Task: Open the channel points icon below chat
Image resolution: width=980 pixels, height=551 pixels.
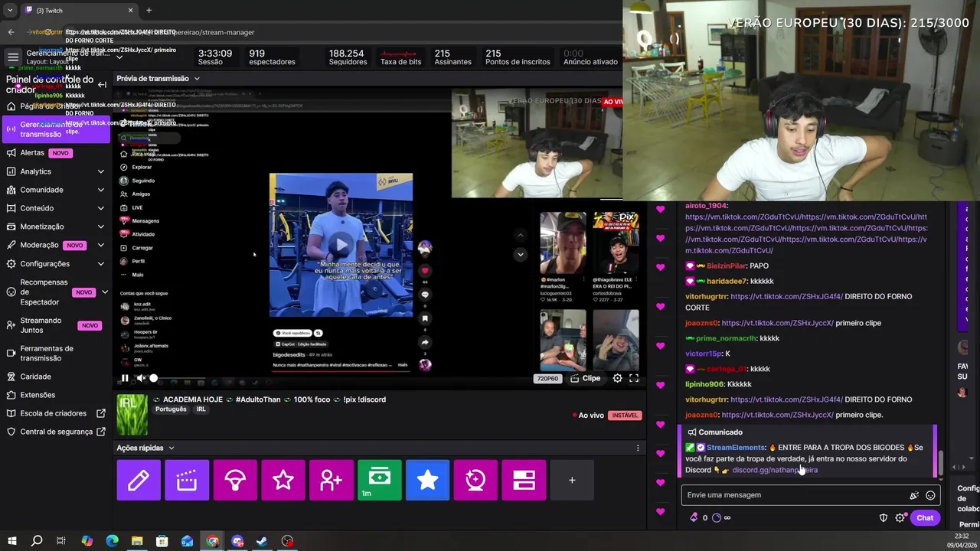Action: tap(717, 517)
